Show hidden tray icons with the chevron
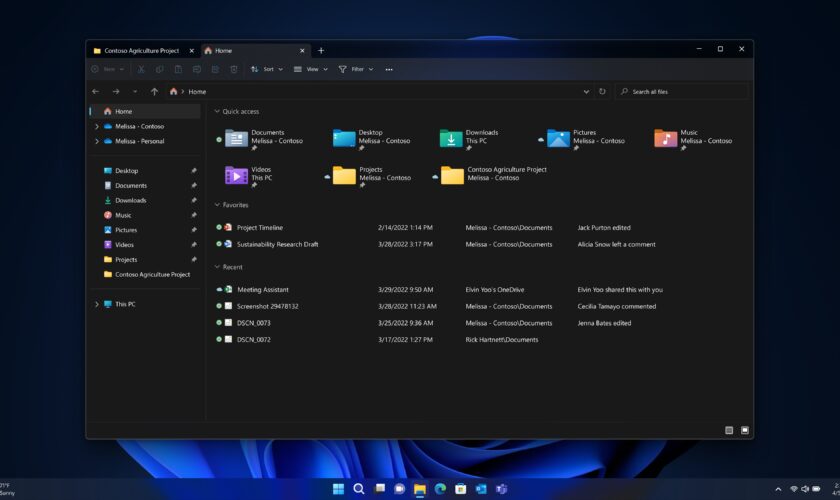 point(778,489)
